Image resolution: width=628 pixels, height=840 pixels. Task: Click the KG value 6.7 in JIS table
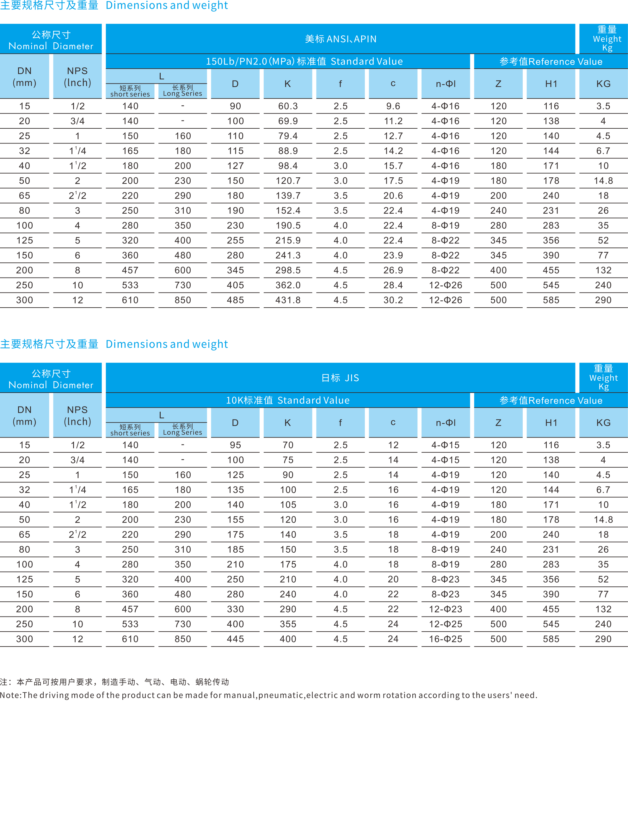click(603, 490)
